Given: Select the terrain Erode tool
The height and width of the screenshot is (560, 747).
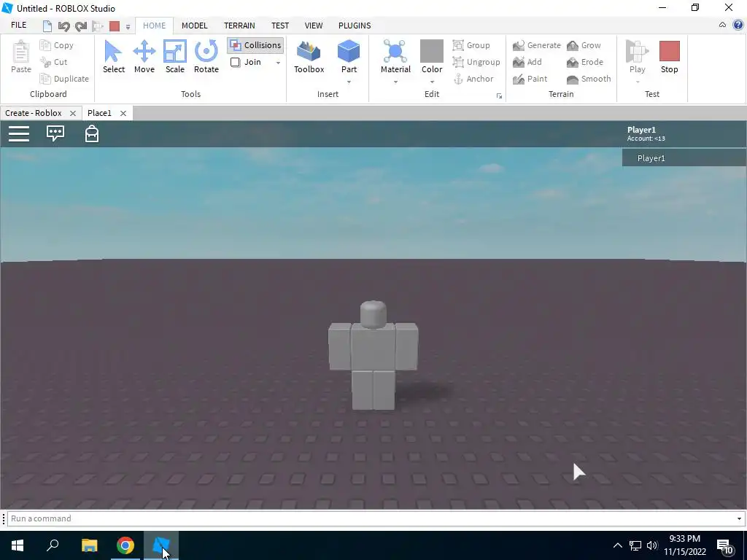Looking at the screenshot, I should 584,62.
